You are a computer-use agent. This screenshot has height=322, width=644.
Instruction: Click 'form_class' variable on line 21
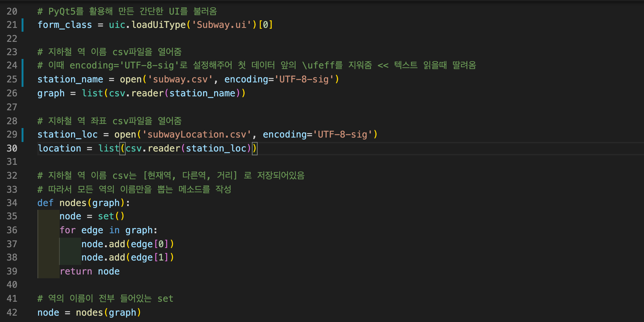pos(65,25)
